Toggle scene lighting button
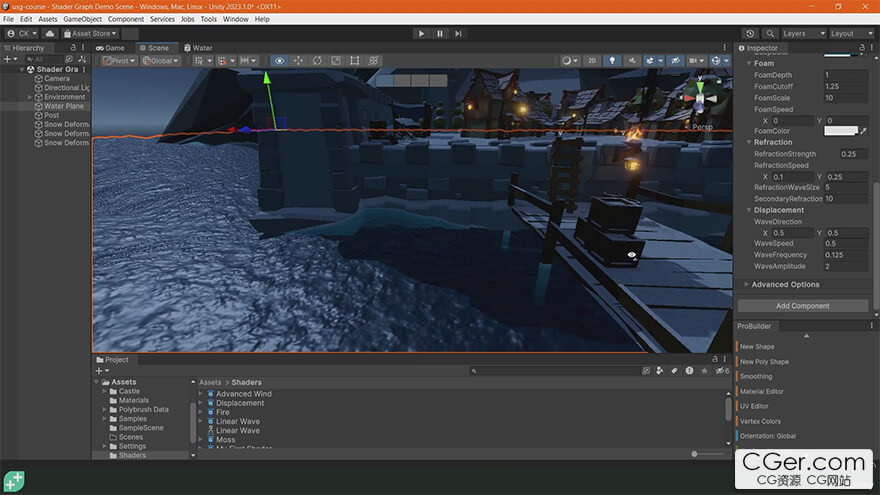Viewport: 880px width, 495px height. coord(612,61)
